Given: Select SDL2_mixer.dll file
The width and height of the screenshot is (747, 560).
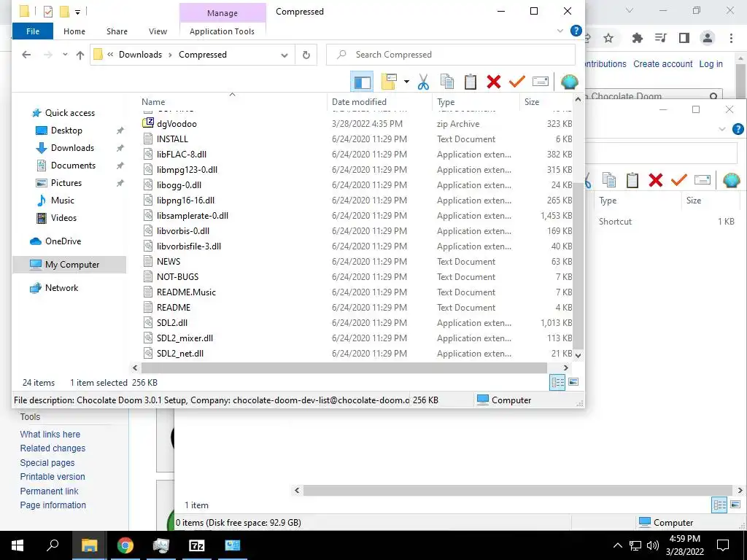Looking at the screenshot, I should pos(185,338).
